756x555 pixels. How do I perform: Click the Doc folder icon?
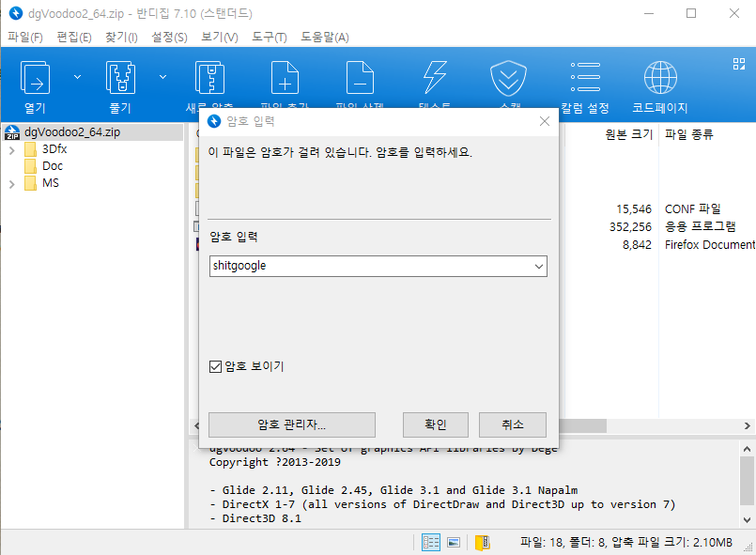(30, 166)
